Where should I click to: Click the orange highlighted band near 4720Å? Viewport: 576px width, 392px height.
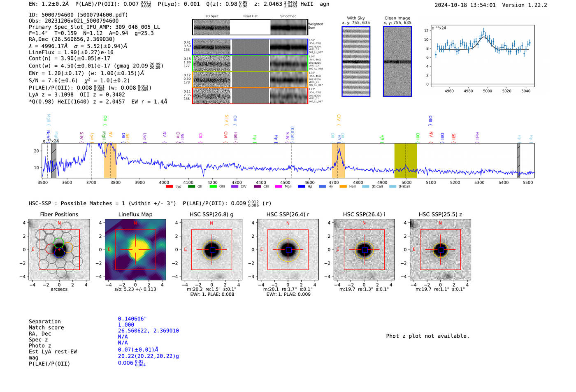(x=338, y=161)
